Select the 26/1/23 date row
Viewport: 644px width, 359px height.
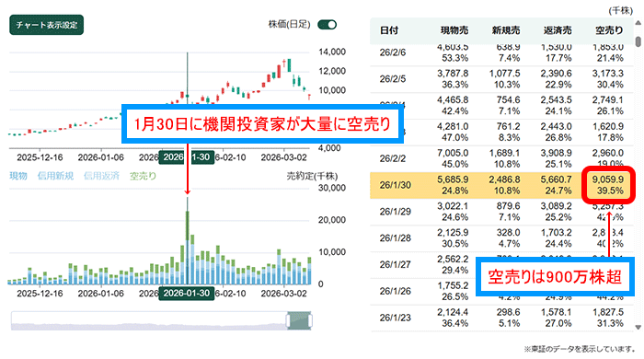coord(501,318)
